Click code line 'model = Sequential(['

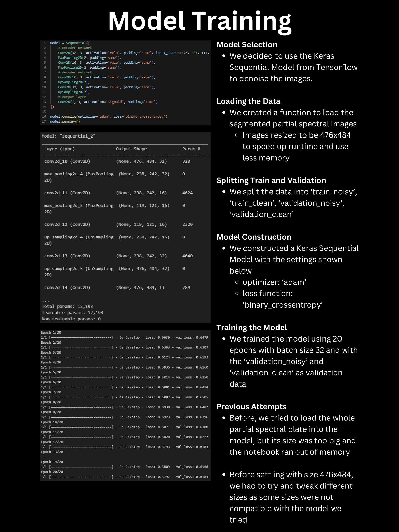coord(70,43)
